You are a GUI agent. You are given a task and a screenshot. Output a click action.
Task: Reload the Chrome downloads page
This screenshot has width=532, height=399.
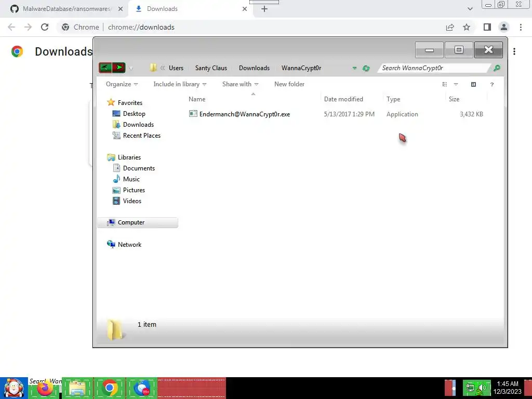point(45,27)
